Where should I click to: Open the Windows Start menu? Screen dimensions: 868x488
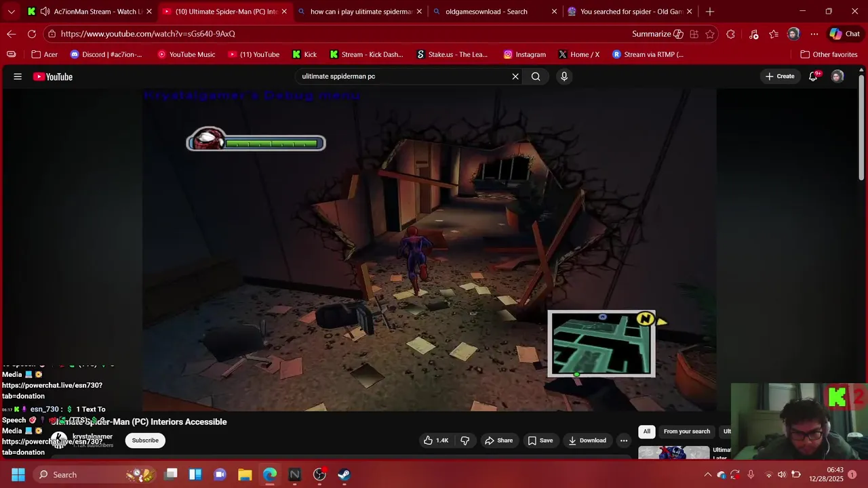coord(18,474)
